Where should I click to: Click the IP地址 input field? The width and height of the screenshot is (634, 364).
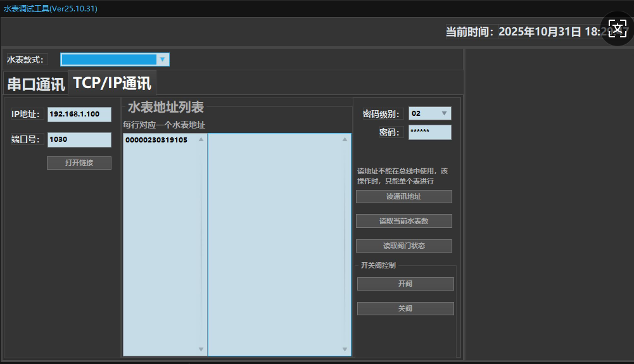point(79,114)
